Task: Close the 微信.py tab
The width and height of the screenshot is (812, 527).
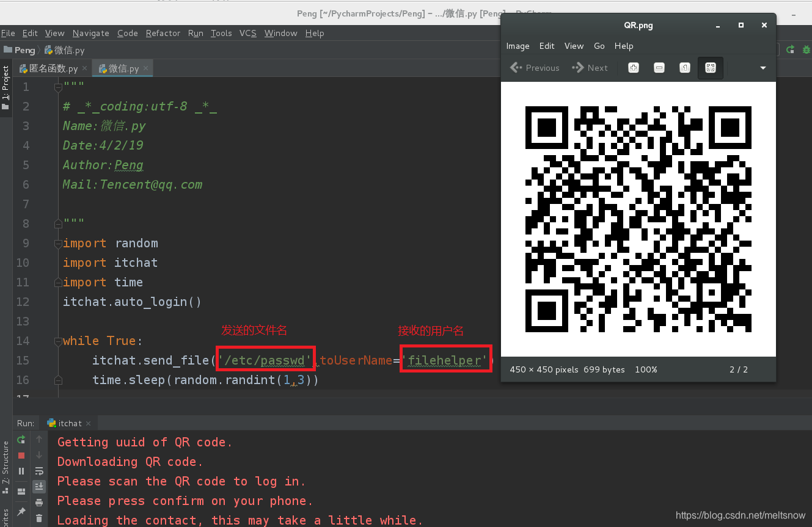Action: coord(146,68)
